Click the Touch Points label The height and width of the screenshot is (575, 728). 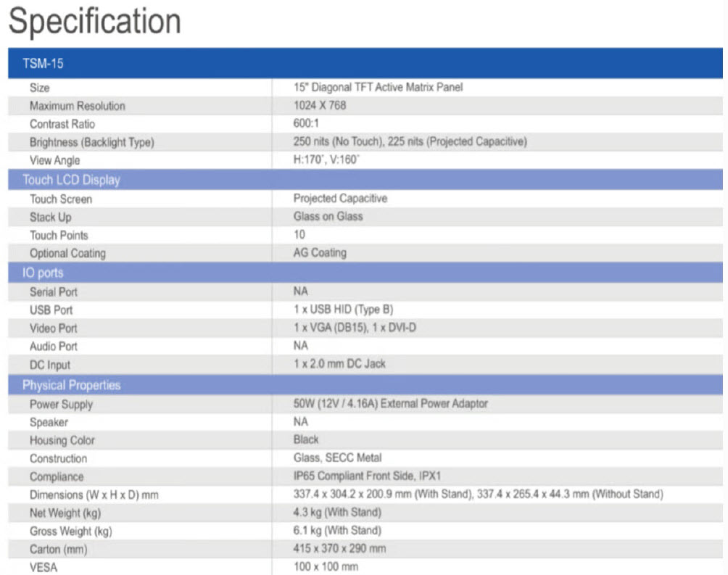point(59,236)
